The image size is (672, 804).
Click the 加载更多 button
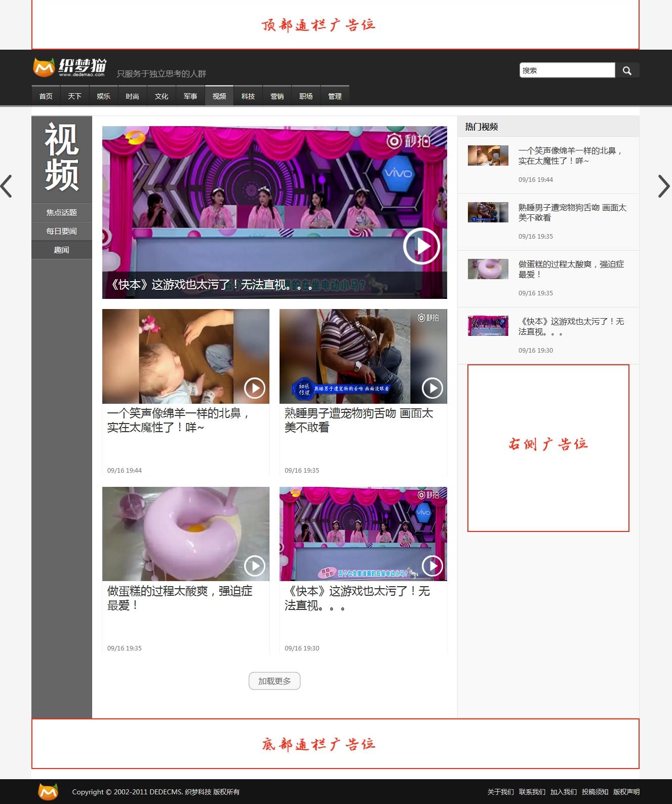point(274,681)
